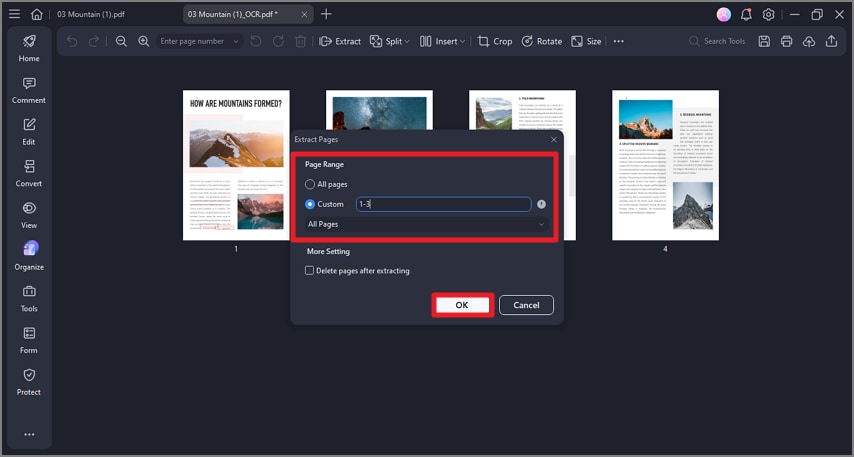Image resolution: width=854 pixels, height=457 pixels.
Task: Select the Edit tool in sidebar
Action: (29, 132)
